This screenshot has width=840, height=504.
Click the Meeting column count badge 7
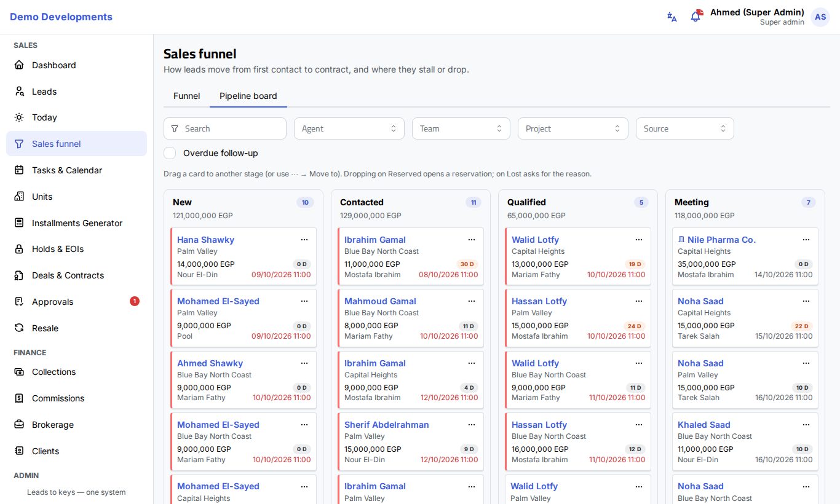(x=809, y=202)
